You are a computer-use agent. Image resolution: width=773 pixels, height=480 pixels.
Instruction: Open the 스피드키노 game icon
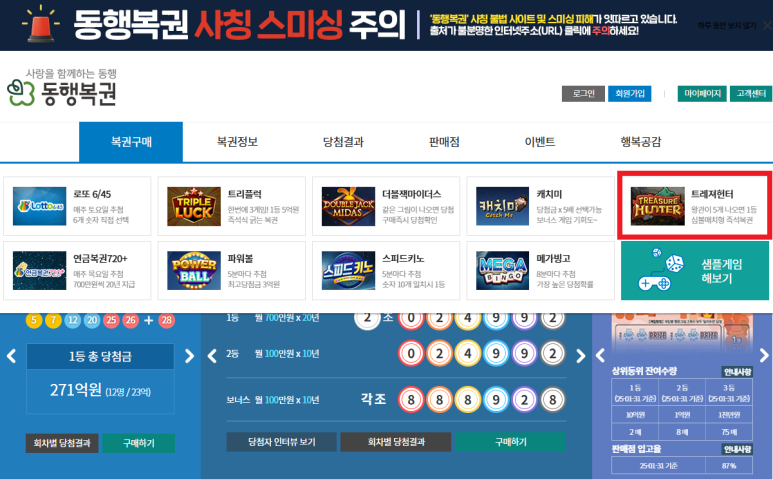[348, 271]
